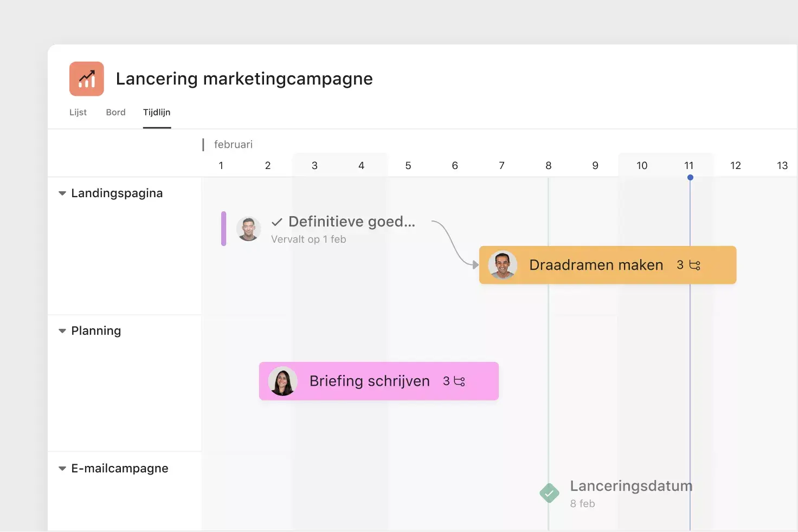Image resolution: width=798 pixels, height=532 pixels.
Task: Open subtask icon on Draadramen maken
Action: [693, 265]
